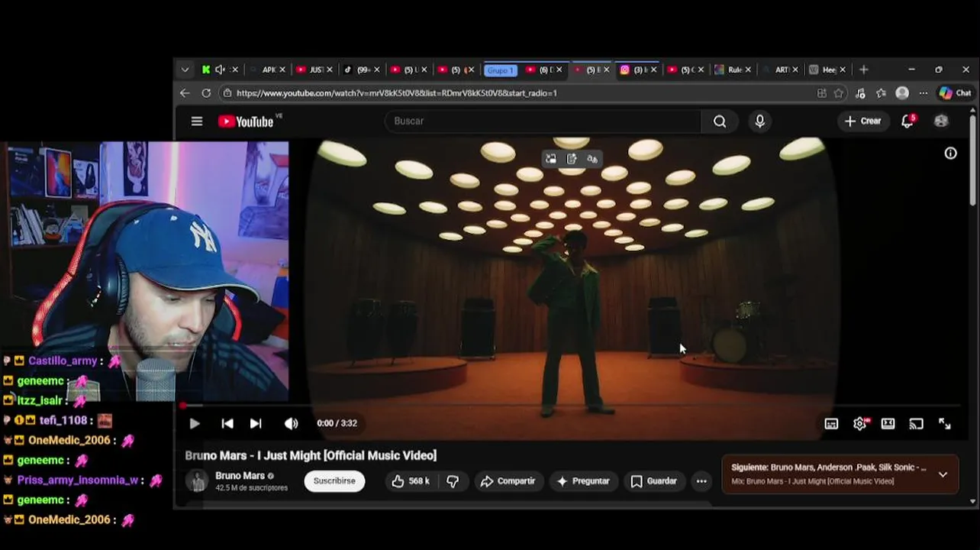Reload the current page
Screen dimensions: 980x550
coord(206,93)
